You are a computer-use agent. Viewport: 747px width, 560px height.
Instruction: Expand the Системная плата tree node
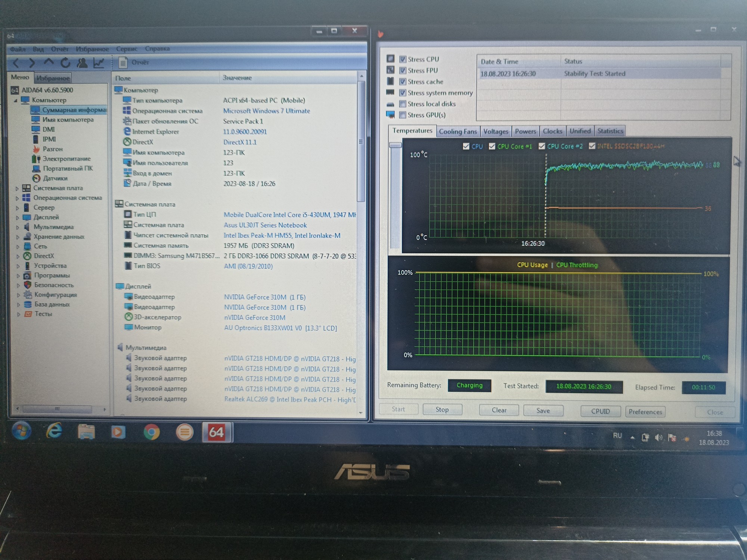click(x=17, y=189)
